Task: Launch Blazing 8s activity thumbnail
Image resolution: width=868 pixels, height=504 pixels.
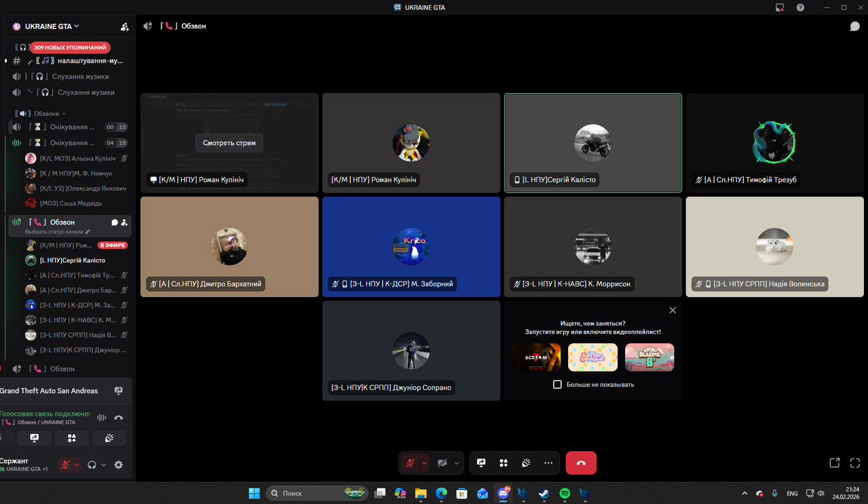Action: (649, 357)
